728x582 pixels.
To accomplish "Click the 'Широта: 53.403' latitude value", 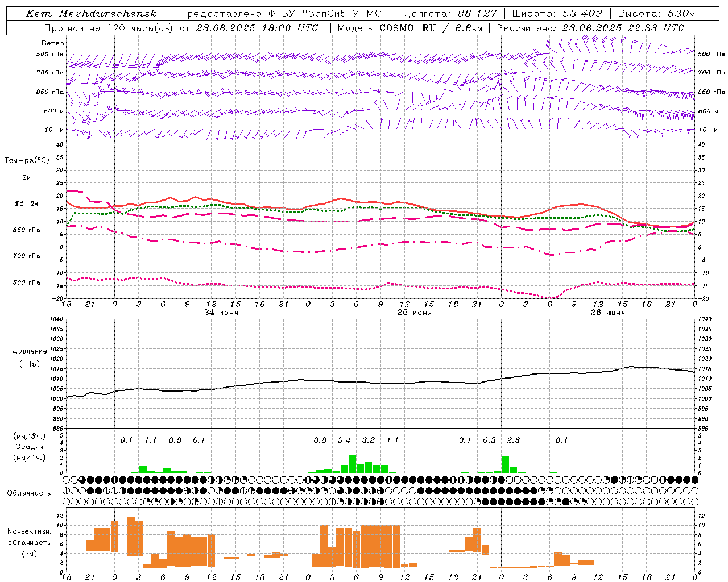I will (557, 14).
